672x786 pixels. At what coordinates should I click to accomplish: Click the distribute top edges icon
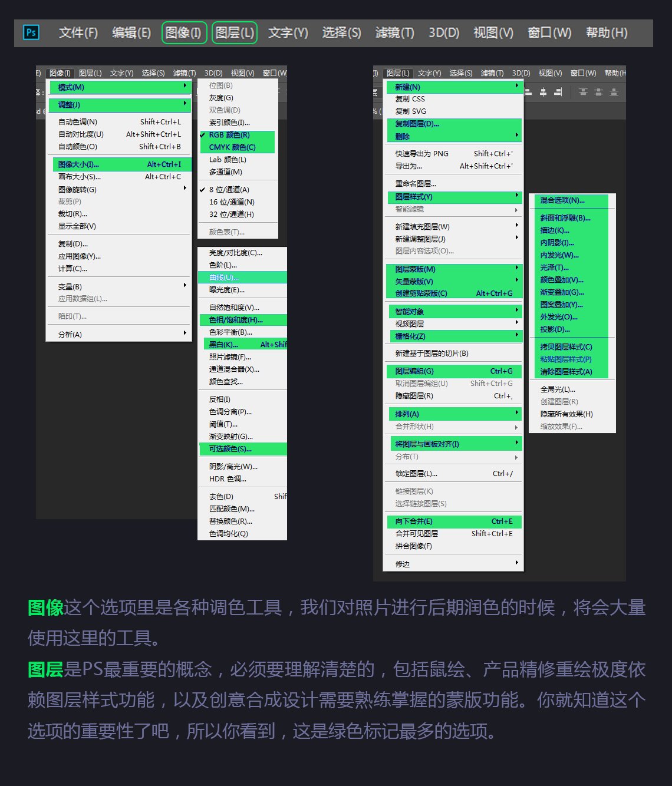(583, 92)
